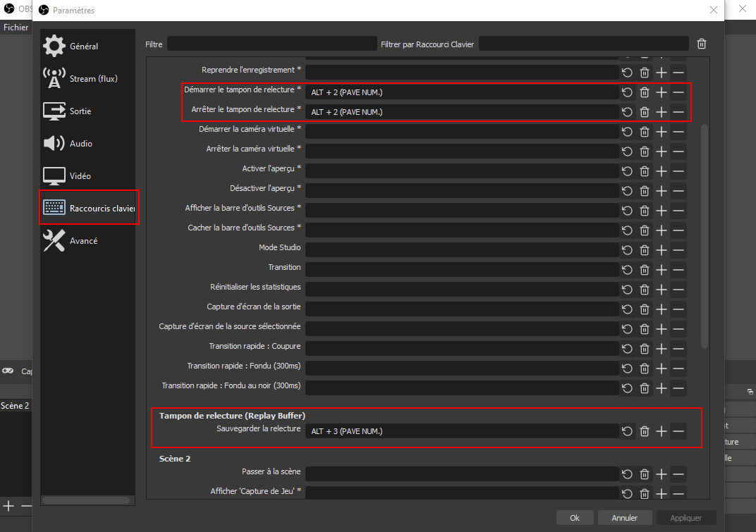Open the Vidéo settings section
The width and height of the screenshot is (756, 532).
[x=87, y=176]
